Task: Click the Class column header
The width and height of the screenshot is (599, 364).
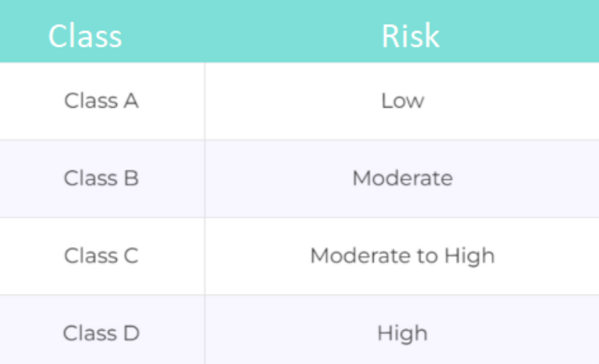Action: tap(85, 35)
